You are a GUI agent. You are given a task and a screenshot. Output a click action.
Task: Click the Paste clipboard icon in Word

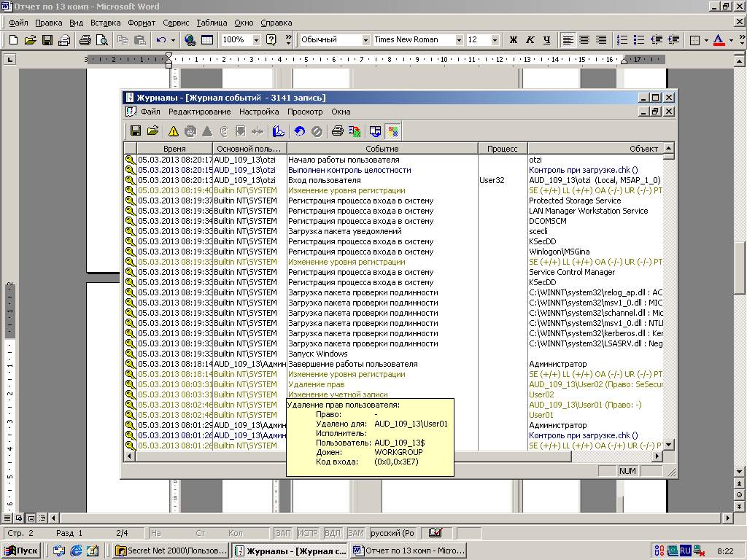click(140, 40)
